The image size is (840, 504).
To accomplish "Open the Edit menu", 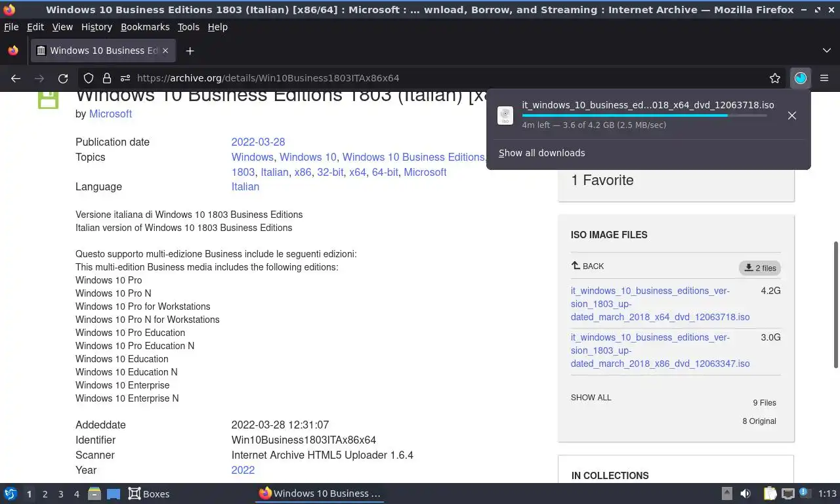I will pyautogui.click(x=35, y=27).
